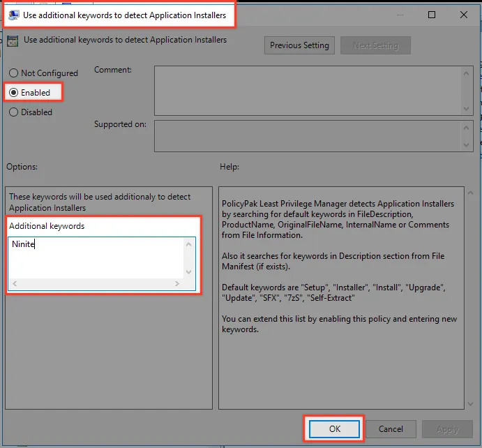Screen dimensions: 482x448
Task: Go to Previous Setting
Action: tap(299, 45)
